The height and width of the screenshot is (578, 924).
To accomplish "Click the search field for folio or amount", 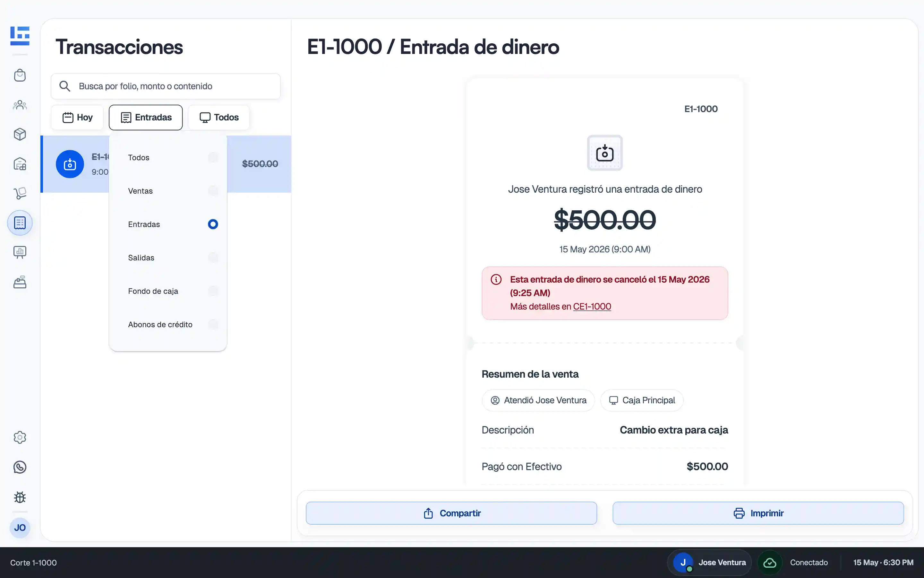I will (x=166, y=86).
